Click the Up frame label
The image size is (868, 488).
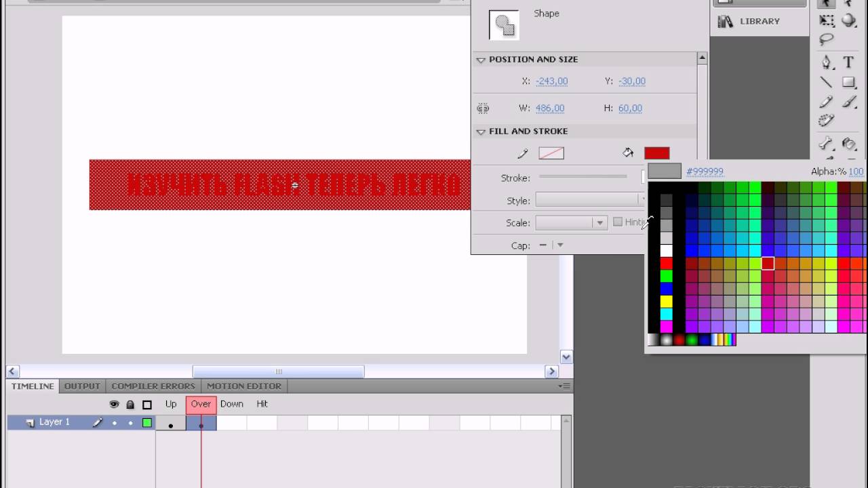tap(171, 404)
